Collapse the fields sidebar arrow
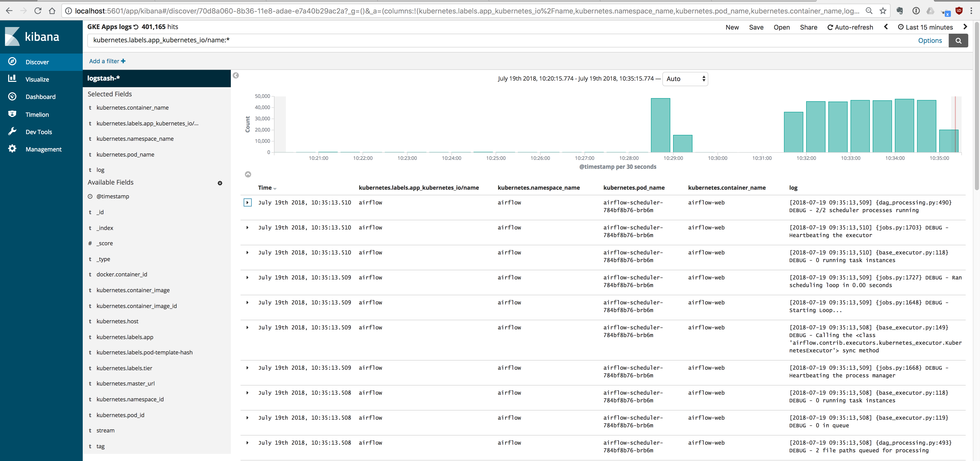 236,76
